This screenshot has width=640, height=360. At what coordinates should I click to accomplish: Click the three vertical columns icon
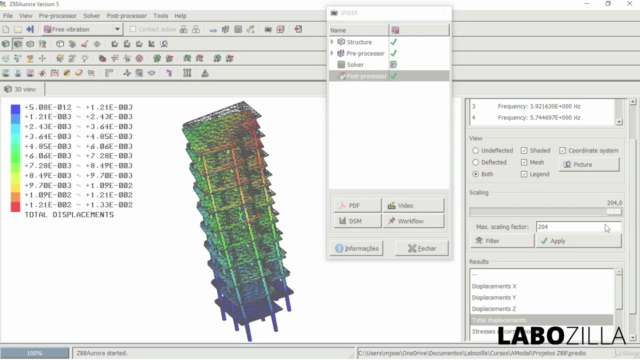pos(187,73)
